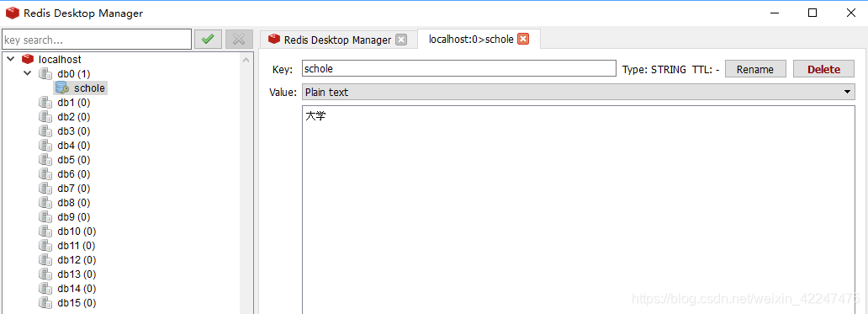Click the db8 database icon
868x314 pixels.
click(45, 203)
